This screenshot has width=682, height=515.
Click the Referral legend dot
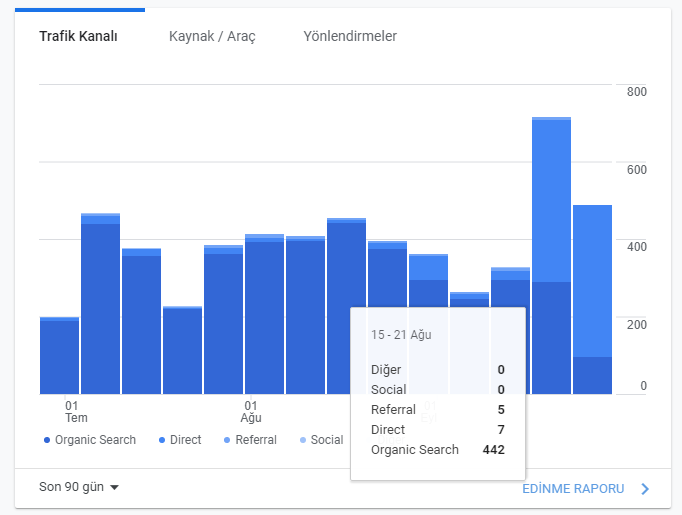pos(227,440)
